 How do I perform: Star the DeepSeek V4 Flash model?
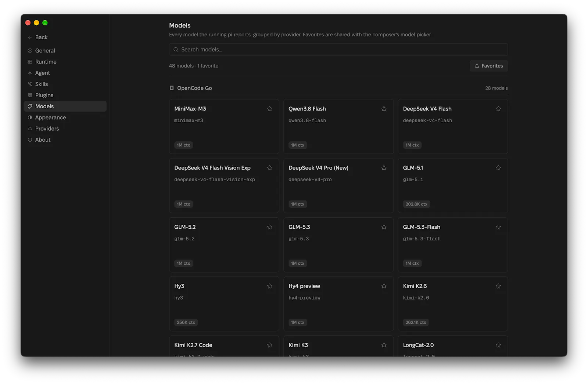pos(498,109)
